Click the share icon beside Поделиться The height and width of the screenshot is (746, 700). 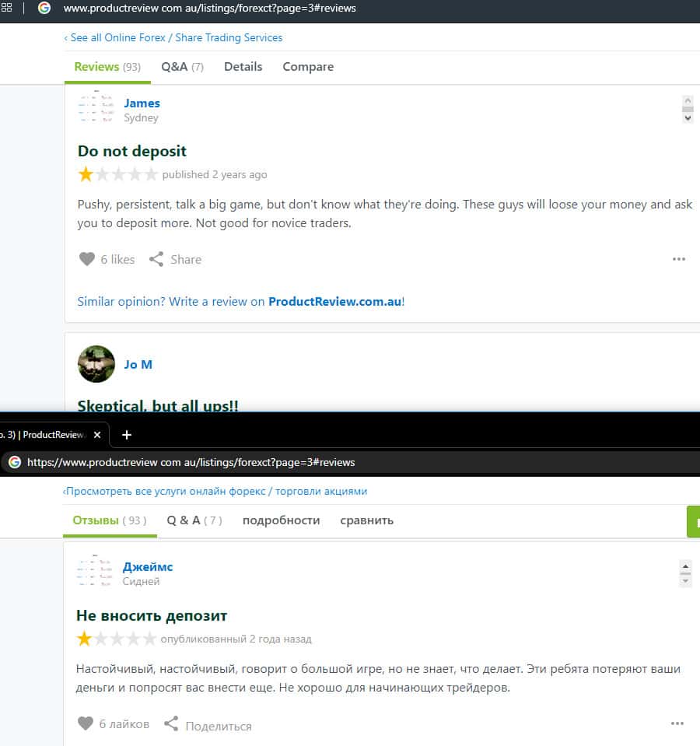171,723
